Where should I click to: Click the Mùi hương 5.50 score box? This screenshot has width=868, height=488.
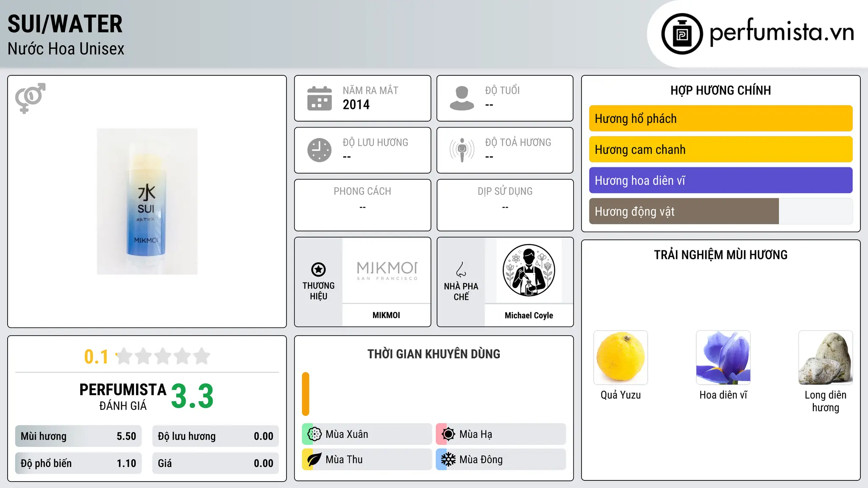pyautogui.click(x=78, y=436)
